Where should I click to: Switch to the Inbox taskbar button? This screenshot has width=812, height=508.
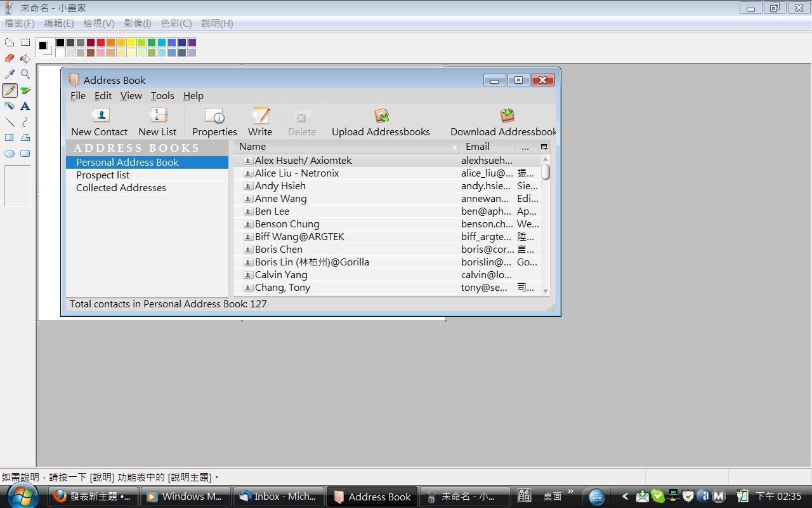[278, 497]
